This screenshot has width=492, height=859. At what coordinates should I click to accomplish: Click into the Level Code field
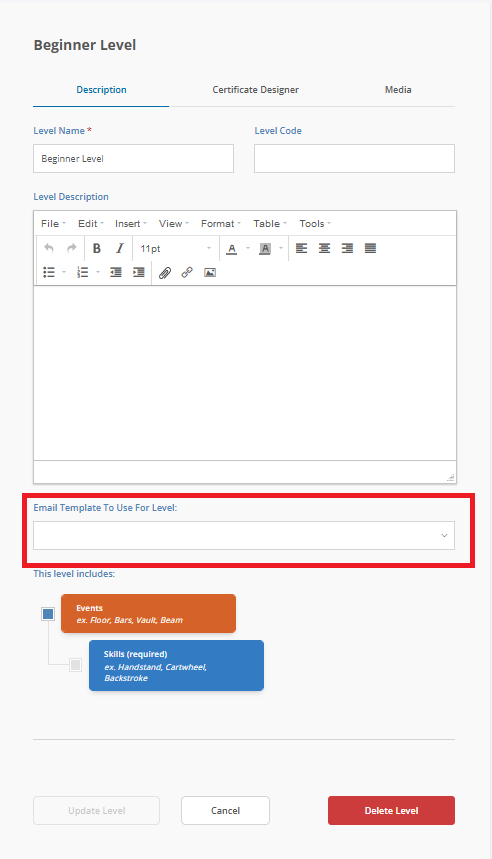[354, 158]
